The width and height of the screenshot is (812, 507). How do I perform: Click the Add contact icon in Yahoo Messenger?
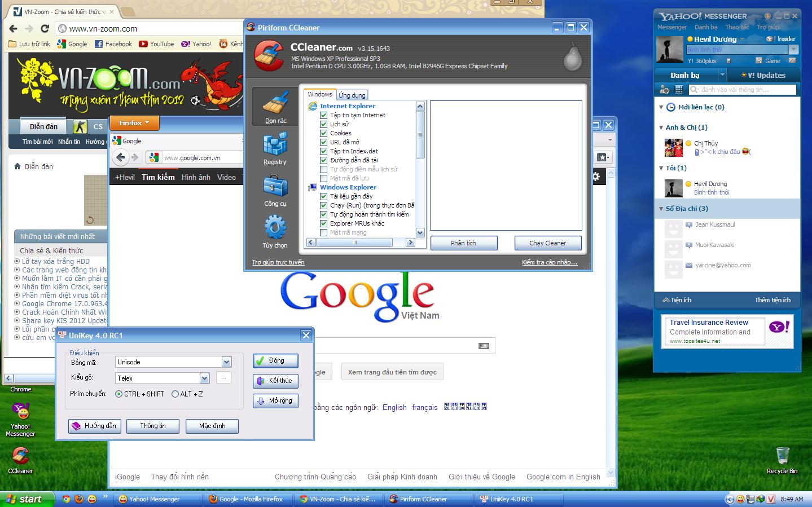[x=664, y=90]
